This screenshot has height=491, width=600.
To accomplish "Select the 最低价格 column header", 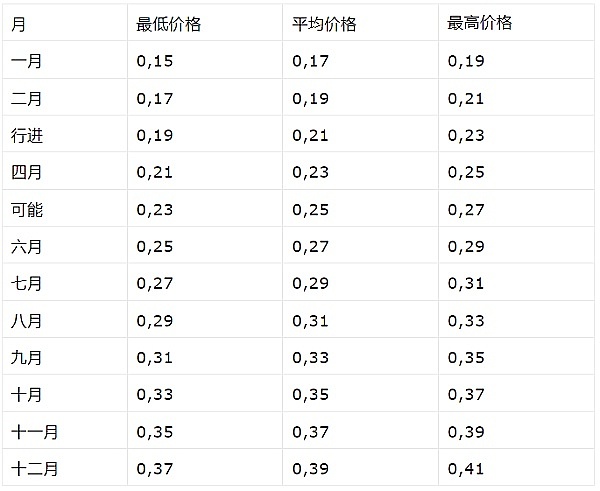I will [x=168, y=25].
